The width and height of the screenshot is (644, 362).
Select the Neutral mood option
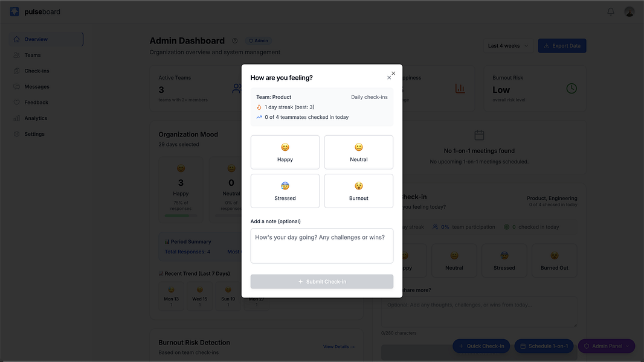(x=359, y=152)
